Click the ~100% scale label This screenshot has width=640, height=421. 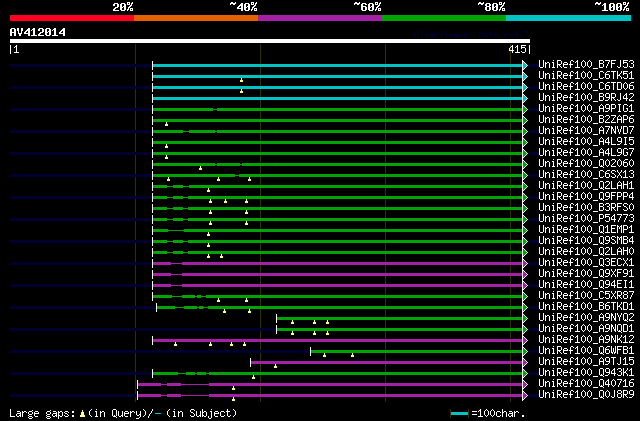pos(611,7)
